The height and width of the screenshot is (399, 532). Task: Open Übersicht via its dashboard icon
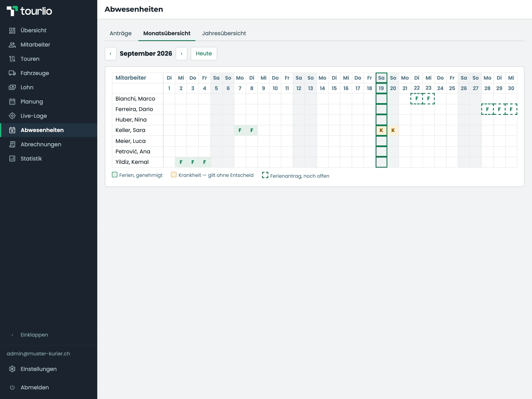[x=12, y=31]
